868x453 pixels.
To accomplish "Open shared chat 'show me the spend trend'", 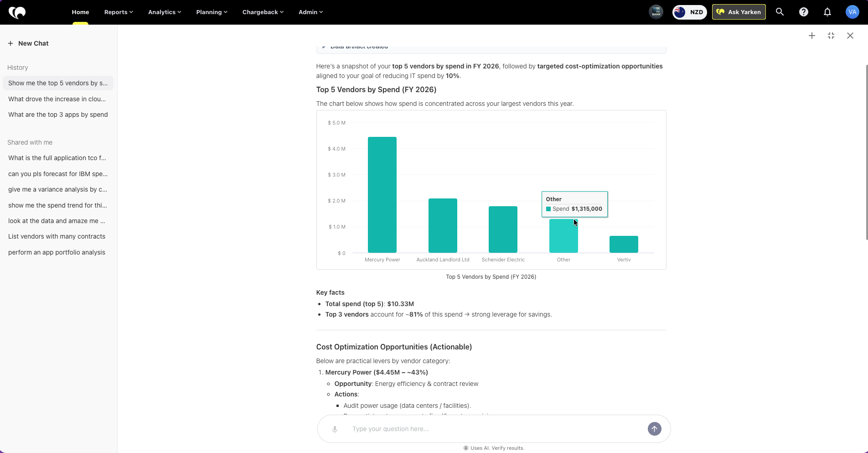I will (58, 205).
